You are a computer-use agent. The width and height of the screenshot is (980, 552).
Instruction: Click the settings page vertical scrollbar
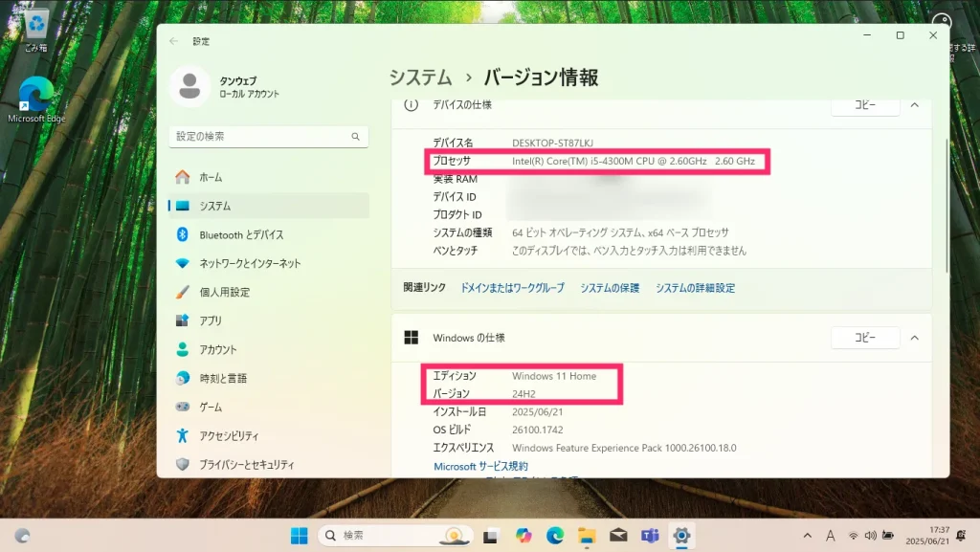tap(947, 206)
